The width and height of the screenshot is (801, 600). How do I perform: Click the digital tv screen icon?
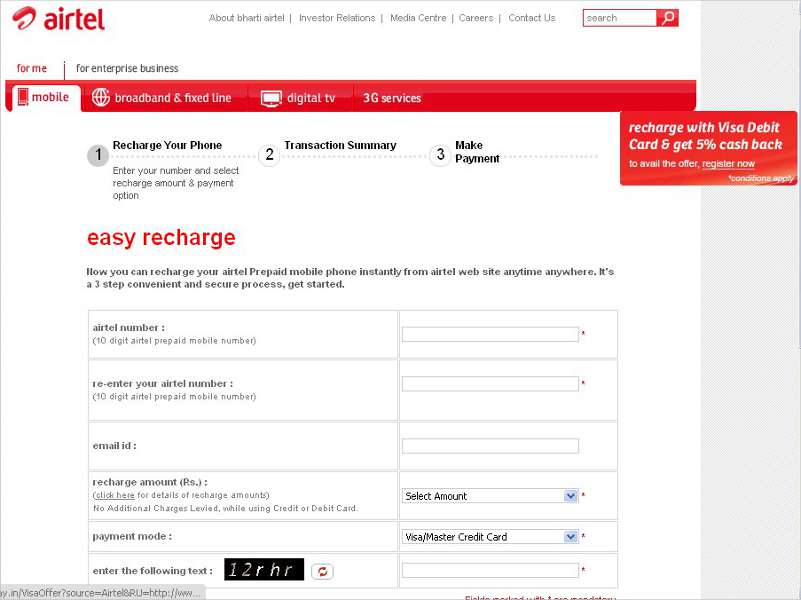click(271, 98)
